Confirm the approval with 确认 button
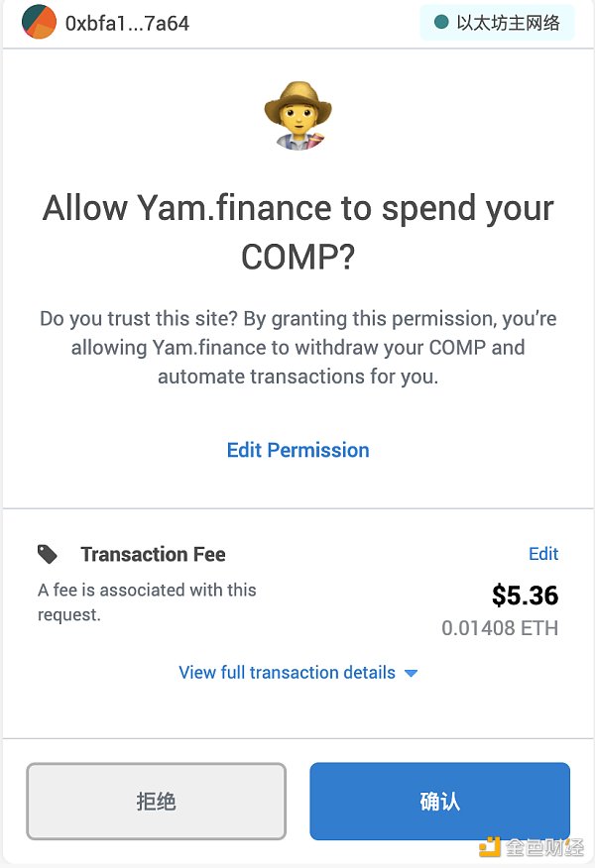595x868 pixels. click(x=439, y=801)
